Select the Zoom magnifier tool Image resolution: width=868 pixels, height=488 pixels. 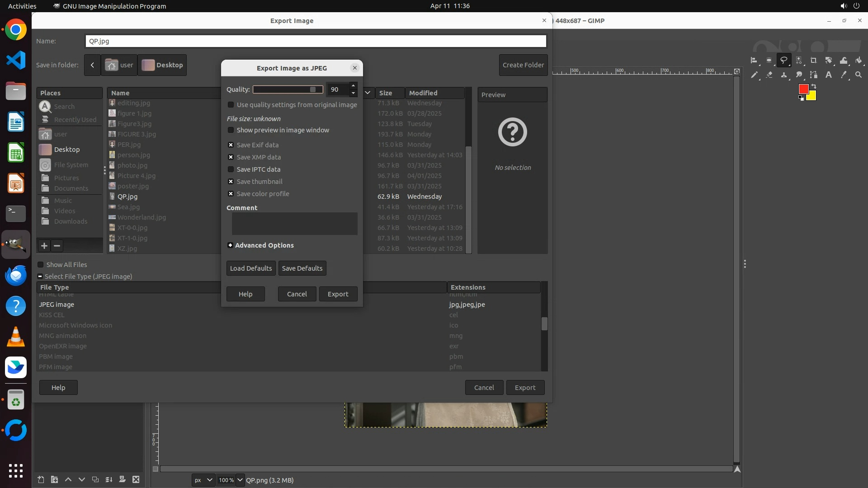click(x=858, y=75)
